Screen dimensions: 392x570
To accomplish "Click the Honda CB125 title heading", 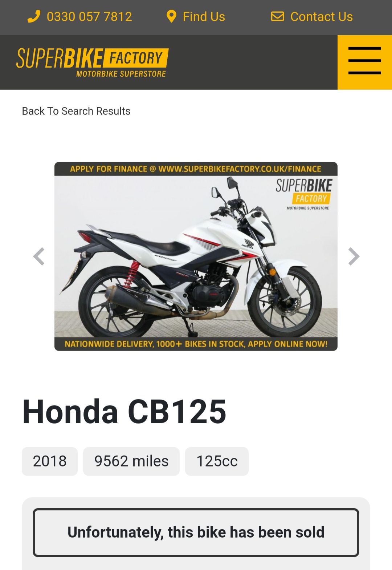I will coord(124,412).
